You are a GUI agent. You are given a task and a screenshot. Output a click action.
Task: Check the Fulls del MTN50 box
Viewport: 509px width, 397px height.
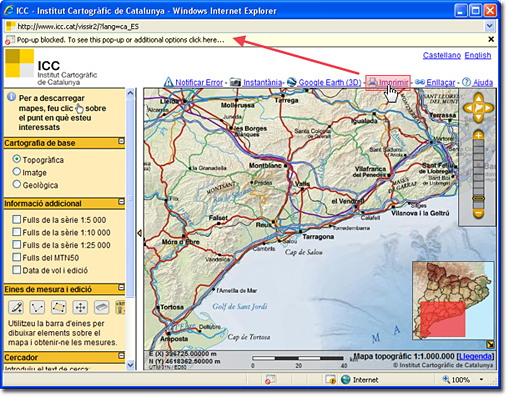[x=16, y=257]
